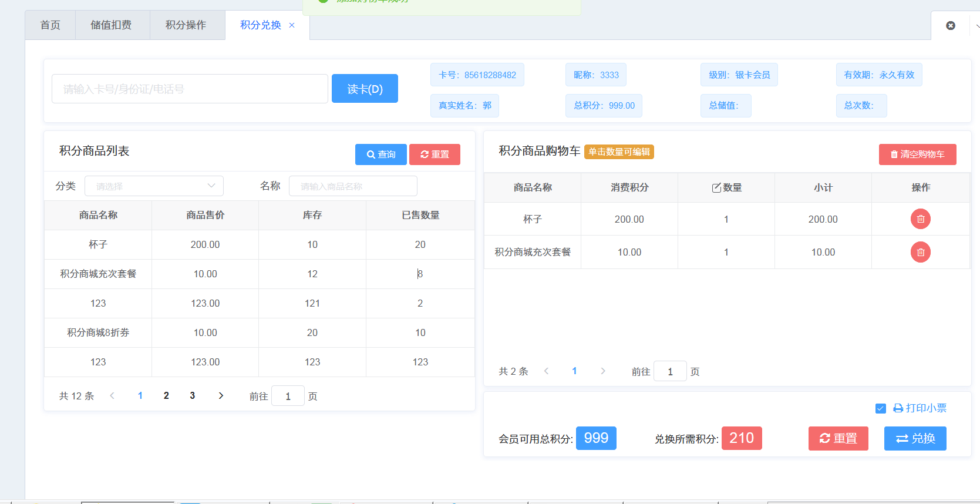
Task: Select page 1 in product list pagination
Action: (x=140, y=396)
